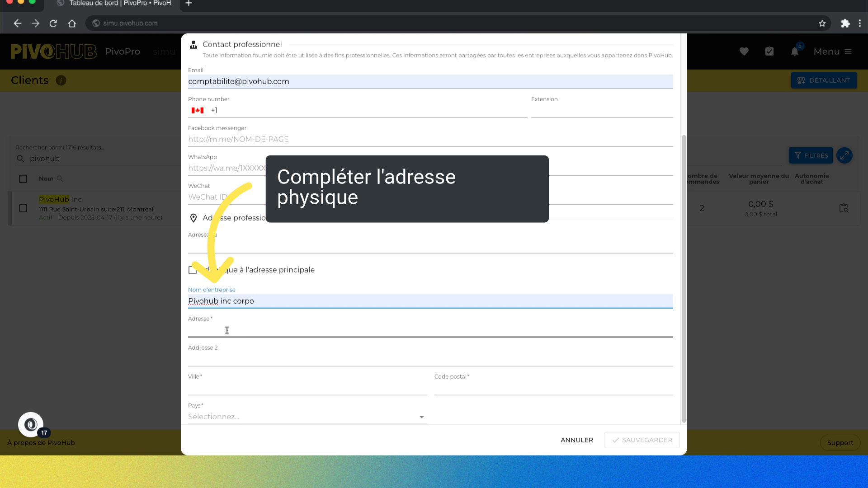Switch to the PivoPro header item
Screen dimensions: 868x488
pyautogui.click(x=123, y=52)
